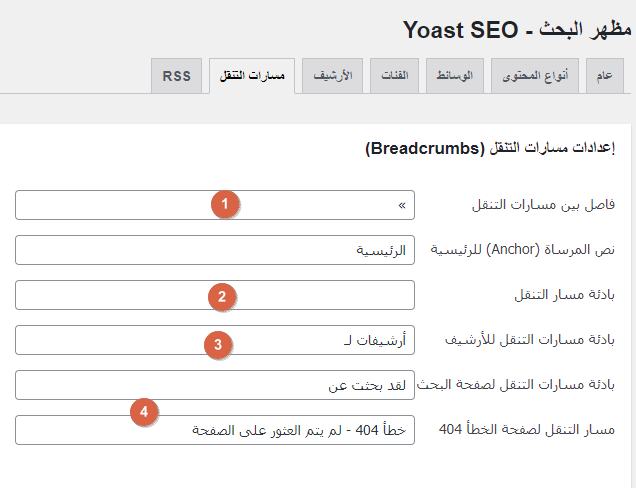Click the home anchor text field الرئيسية
636x488 pixels.
pos(215,250)
